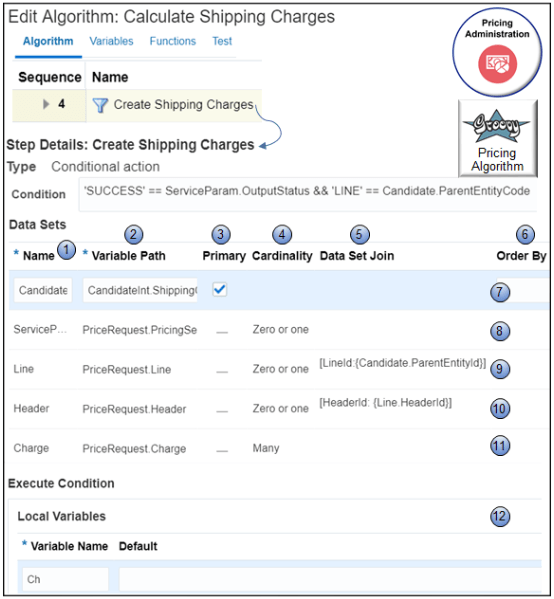Click the Candidate name input field
The height and width of the screenshot is (599, 554).
point(43,290)
